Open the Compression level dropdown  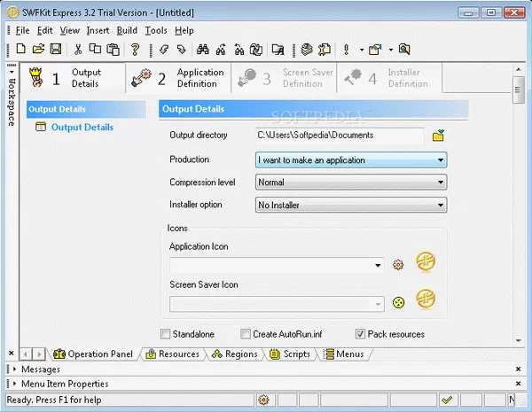pos(351,183)
